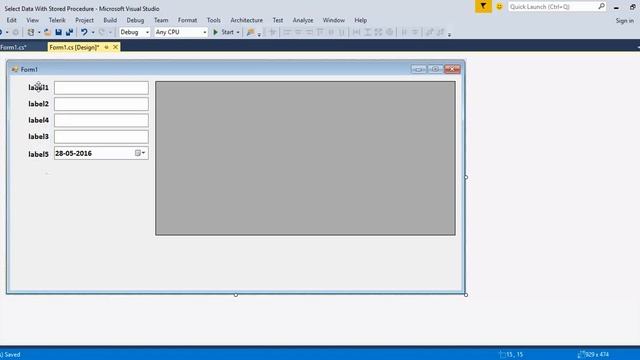Open the Any CPU platform dropdown
Viewport: 640px width, 360px height.
click(181, 32)
